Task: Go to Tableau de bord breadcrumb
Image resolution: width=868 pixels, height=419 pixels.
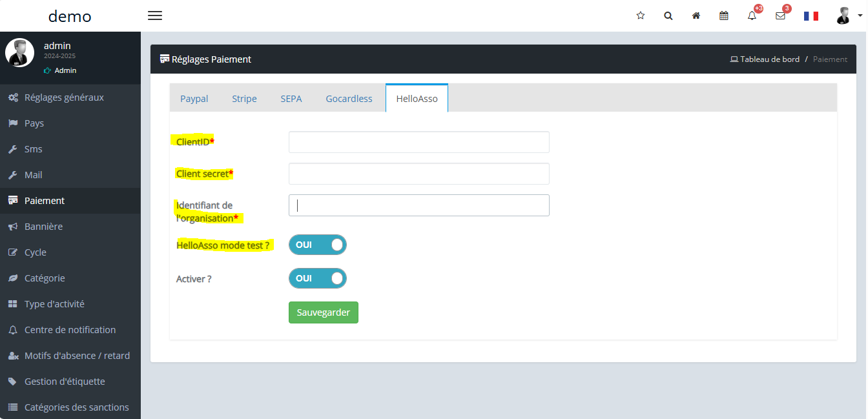Action: pyautogui.click(x=765, y=59)
